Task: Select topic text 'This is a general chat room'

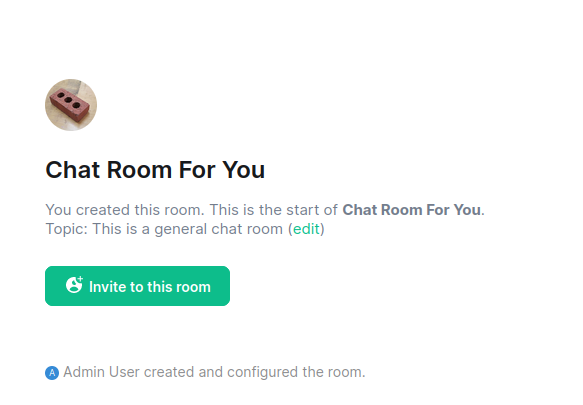Action: 187,229
